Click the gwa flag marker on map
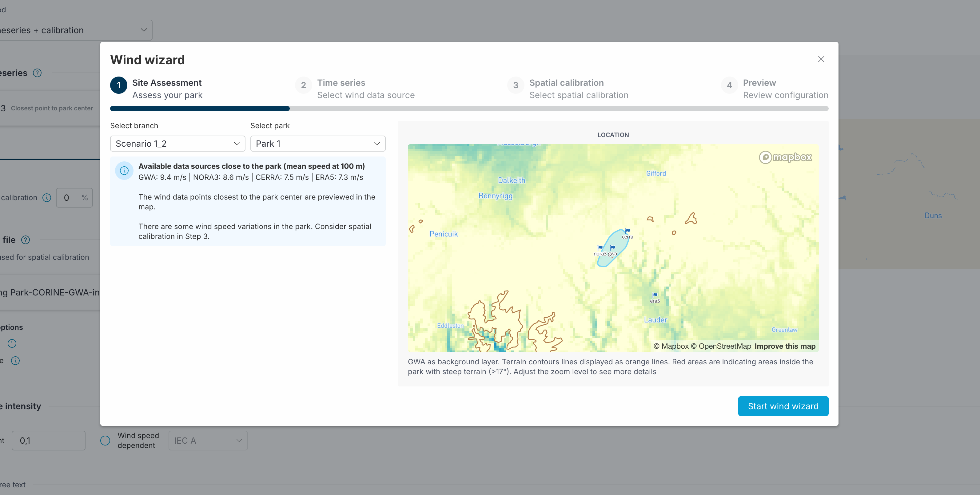This screenshot has width=980, height=495. click(612, 248)
